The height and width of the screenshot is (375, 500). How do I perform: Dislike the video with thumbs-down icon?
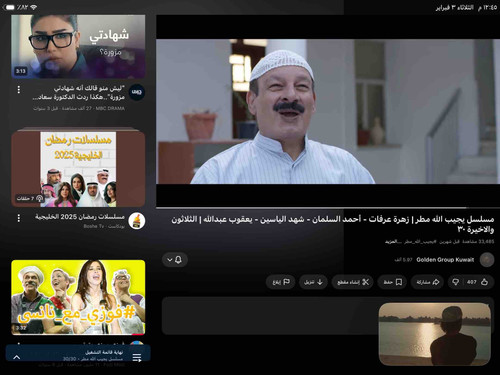click(x=455, y=282)
